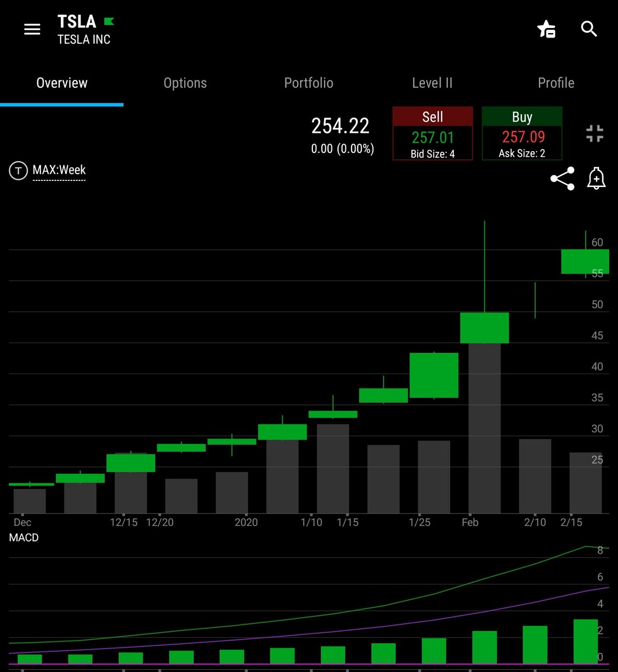Tap the last price 254.22
618x672 pixels.
click(x=340, y=126)
